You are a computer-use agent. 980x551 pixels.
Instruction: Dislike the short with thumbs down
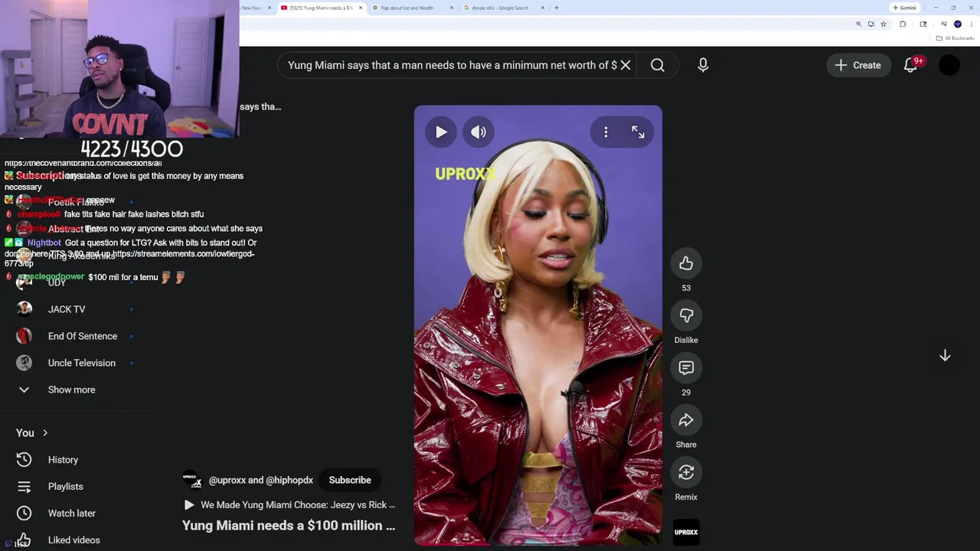click(x=686, y=315)
